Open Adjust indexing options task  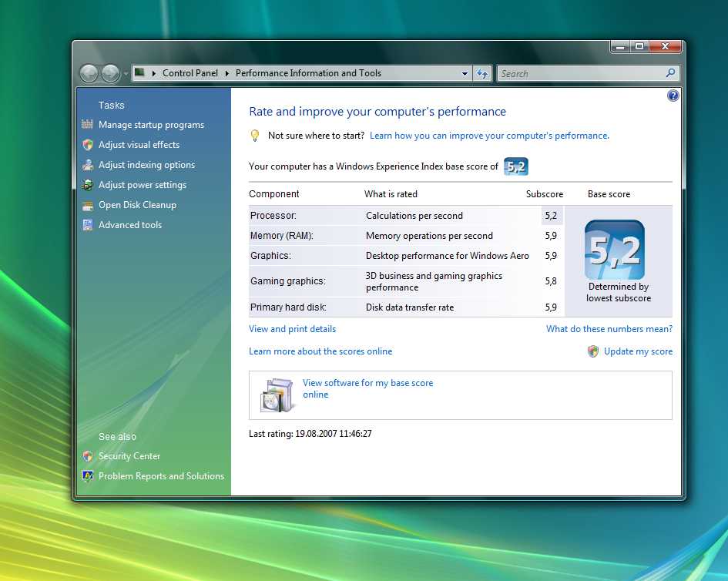[146, 165]
